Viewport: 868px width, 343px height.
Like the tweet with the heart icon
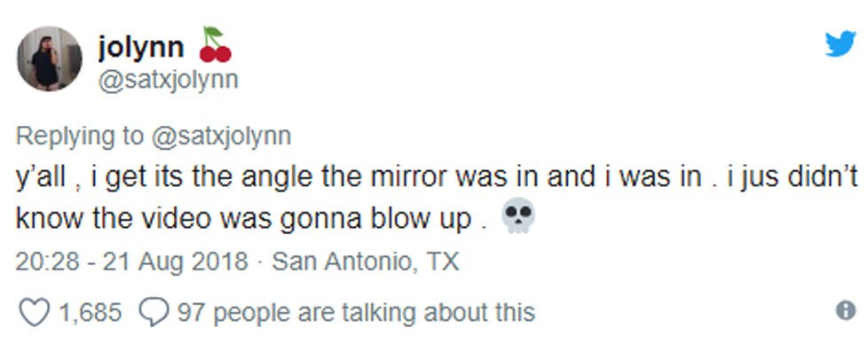pyautogui.click(x=35, y=312)
